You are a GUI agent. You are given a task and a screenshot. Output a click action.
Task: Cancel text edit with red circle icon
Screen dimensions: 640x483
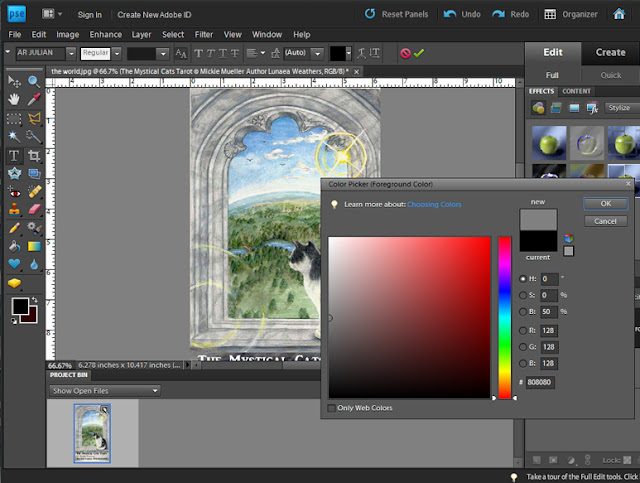coord(405,53)
